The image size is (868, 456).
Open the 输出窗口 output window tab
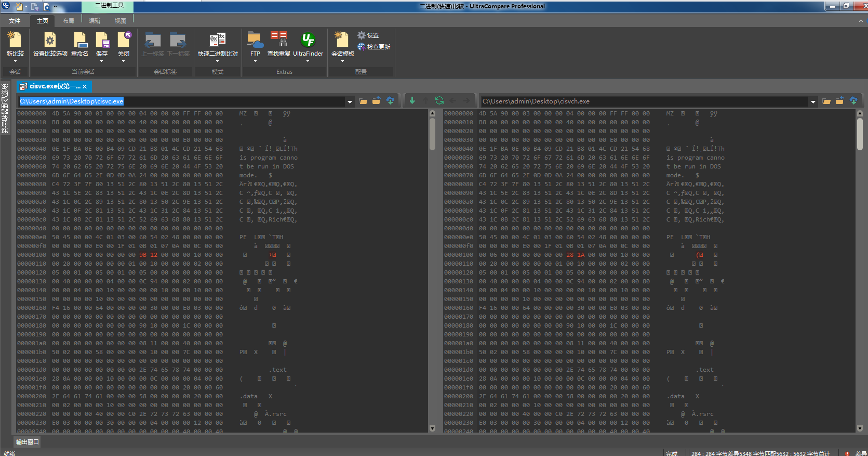(27, 442)
